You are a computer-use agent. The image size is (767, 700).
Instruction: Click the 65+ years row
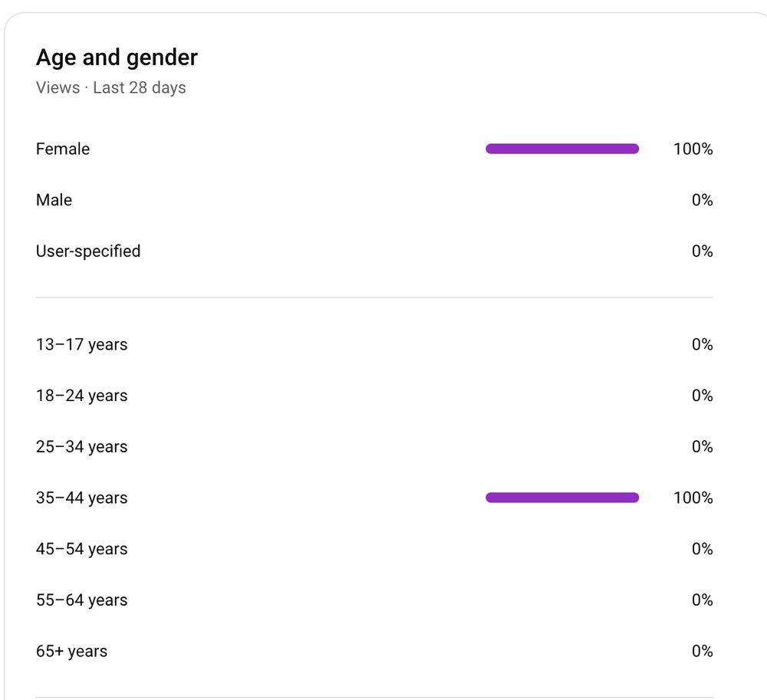375,651
